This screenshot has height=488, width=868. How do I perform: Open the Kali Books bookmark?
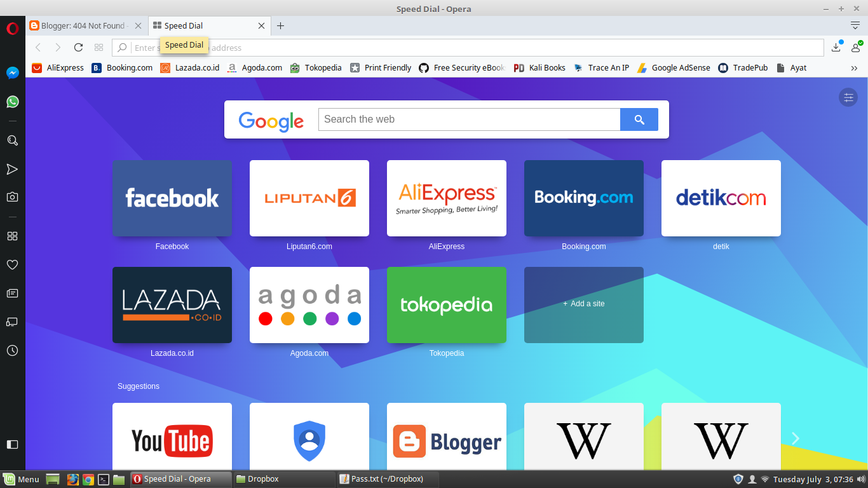coord(539,68)
